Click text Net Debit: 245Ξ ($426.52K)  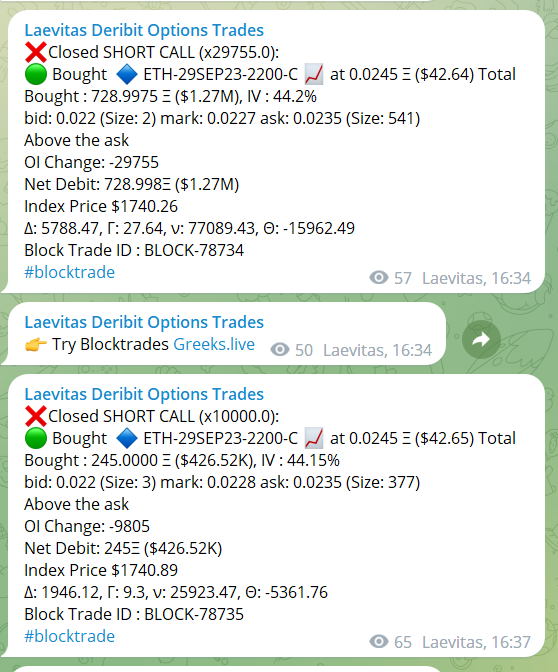[x=123, y=548]
